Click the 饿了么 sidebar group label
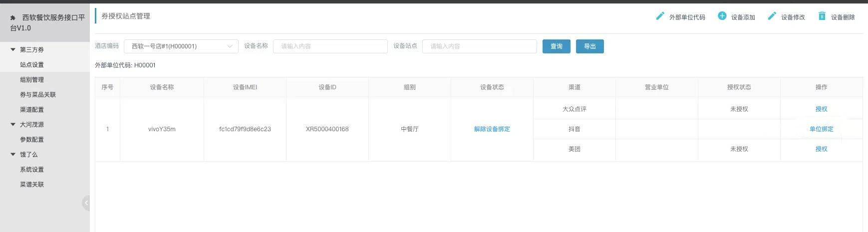This screenshot has width=868, height=232. tap(29, 155)
